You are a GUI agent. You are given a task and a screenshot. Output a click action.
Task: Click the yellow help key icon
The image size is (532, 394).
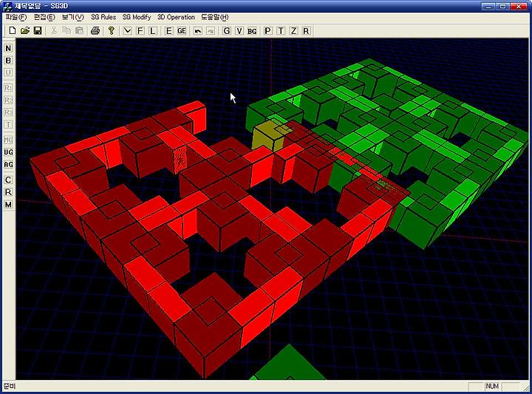click(111, 30)
